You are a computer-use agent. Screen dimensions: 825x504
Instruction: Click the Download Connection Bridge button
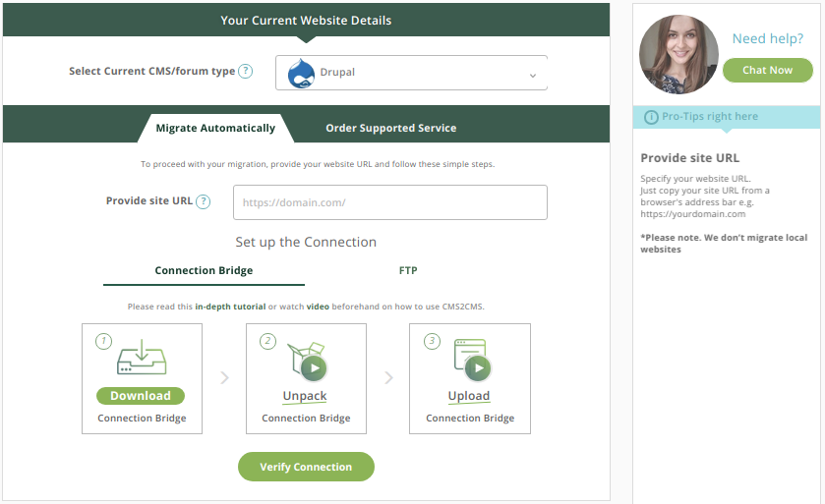point(141,396)
